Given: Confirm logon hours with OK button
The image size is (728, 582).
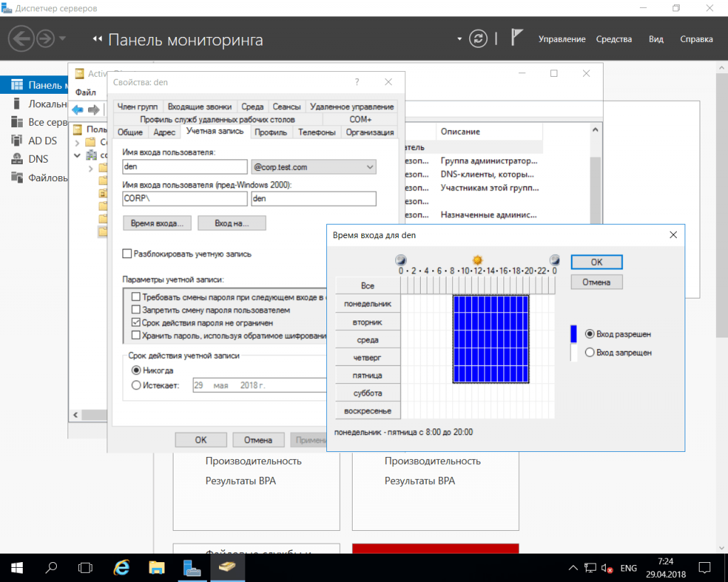Looking at the screenshot, I should pyautogui.click(x=596, y=262).
